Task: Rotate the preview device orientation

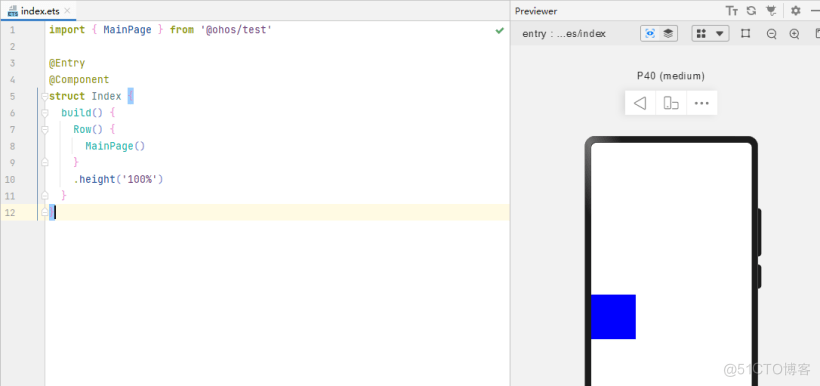Action: pyautogui.click(x=671, y=103)
